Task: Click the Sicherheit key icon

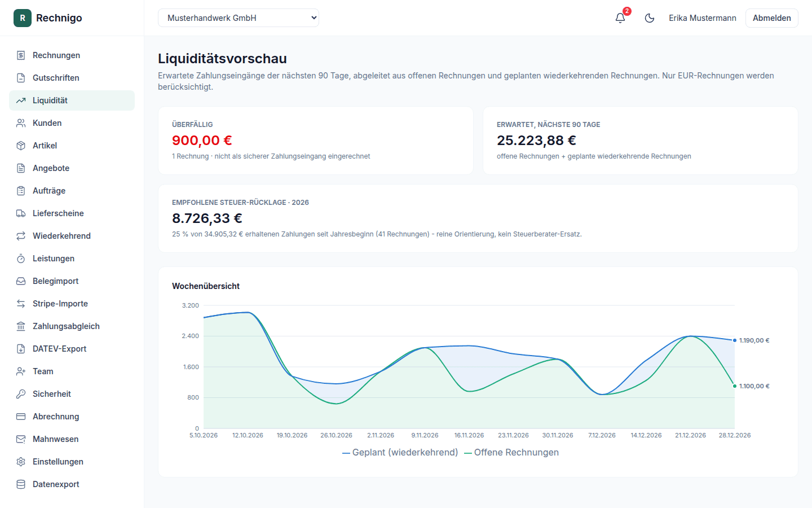Action: tap(21, 394)
